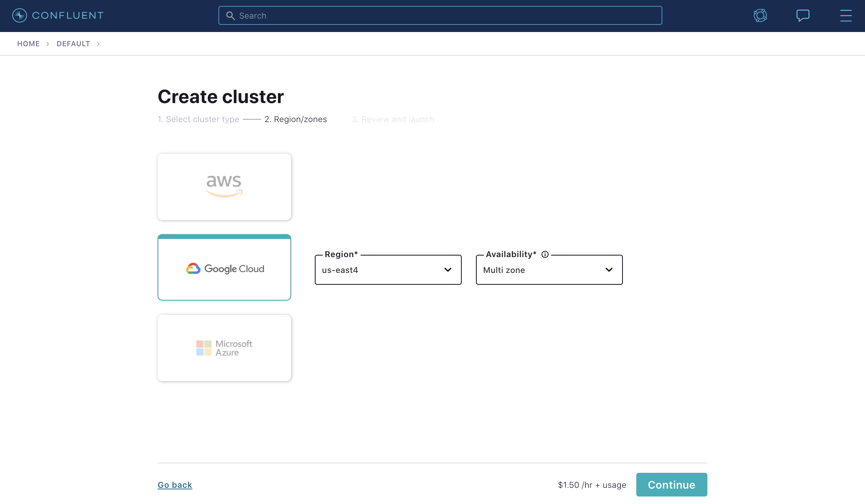This screenshot has height=504, width=865.
Task: Select the AWS provider card
Action: tap(224, 187)
